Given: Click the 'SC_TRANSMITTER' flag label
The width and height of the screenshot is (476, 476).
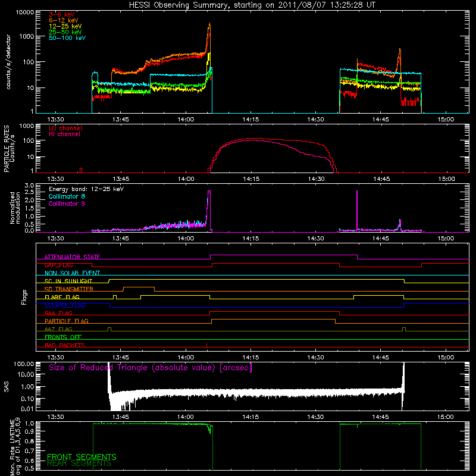Looking at the screenshot, I should (69, 289).
